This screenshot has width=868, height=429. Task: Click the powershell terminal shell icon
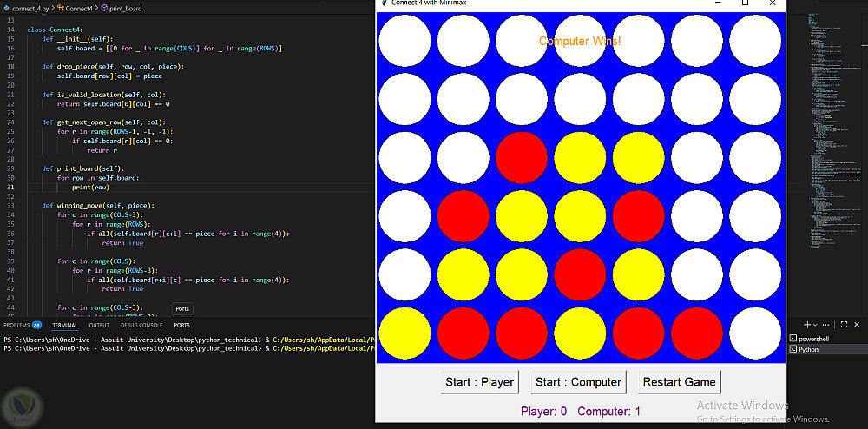click(x=793, y=339)
